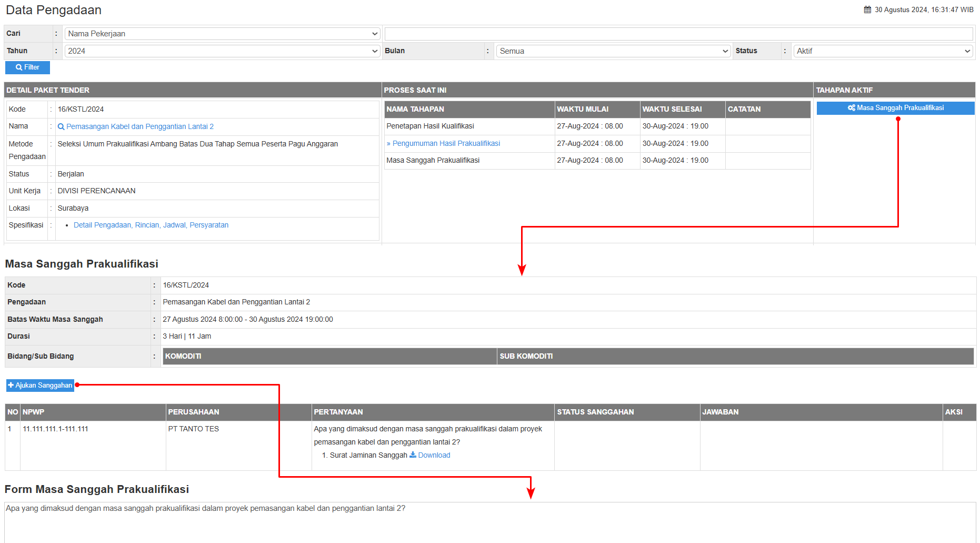Click the Surabaya location value
980x543 pixels.
coord(73,208)
